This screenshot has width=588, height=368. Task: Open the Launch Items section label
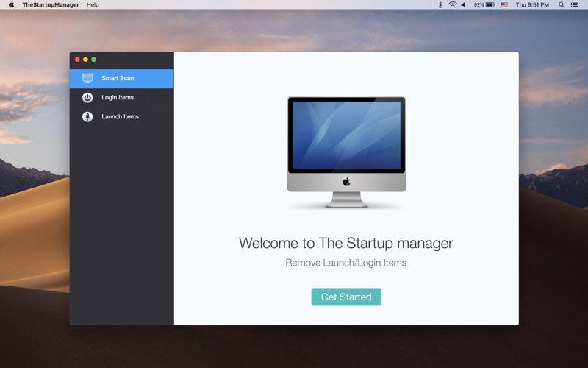point(120,116)
